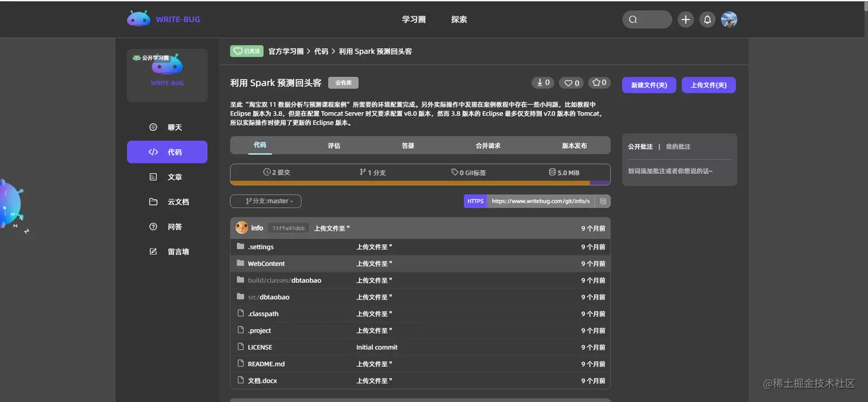Screen dimensions: 868x402
Task: Click the repository clone URL field
Action: coord(541,201)
